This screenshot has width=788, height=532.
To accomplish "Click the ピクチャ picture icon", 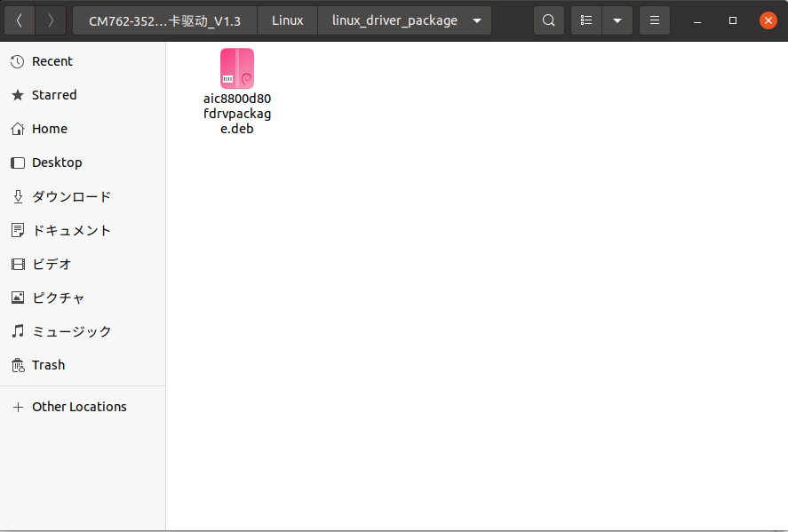I will click(18, 298).
